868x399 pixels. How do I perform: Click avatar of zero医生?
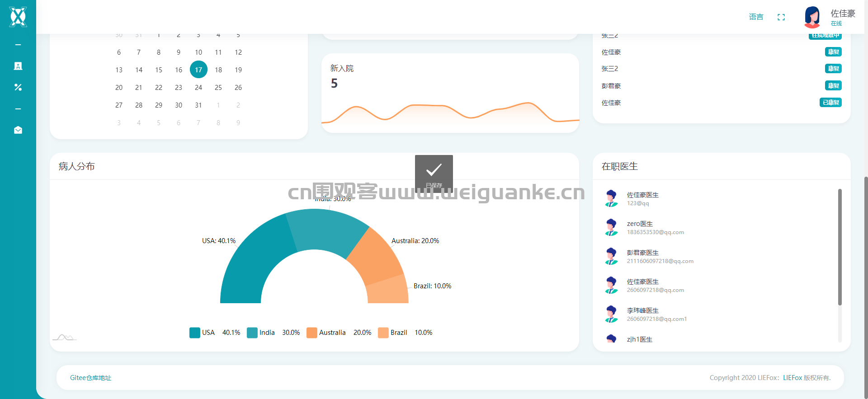click(611, 227)
